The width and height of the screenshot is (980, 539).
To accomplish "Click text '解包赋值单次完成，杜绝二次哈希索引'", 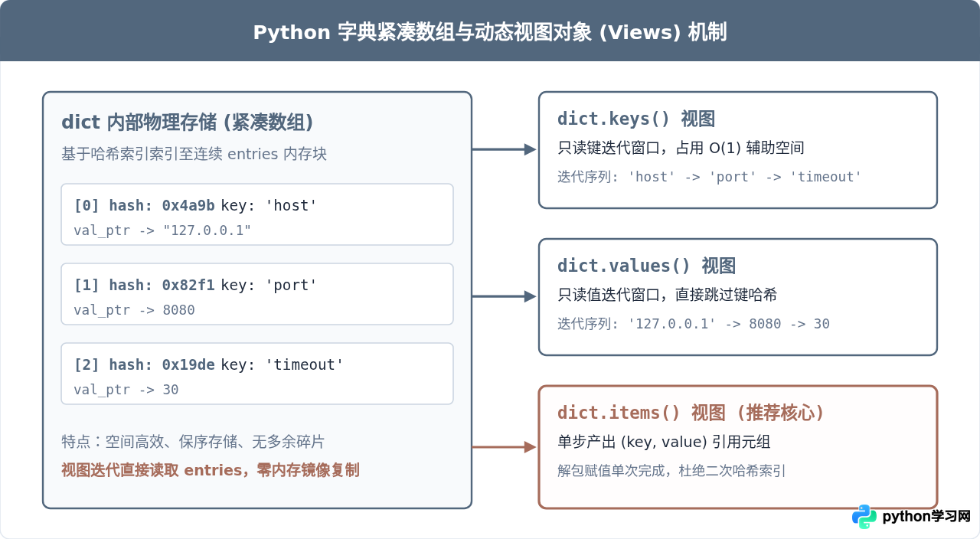I will click(x=671, y=471).
